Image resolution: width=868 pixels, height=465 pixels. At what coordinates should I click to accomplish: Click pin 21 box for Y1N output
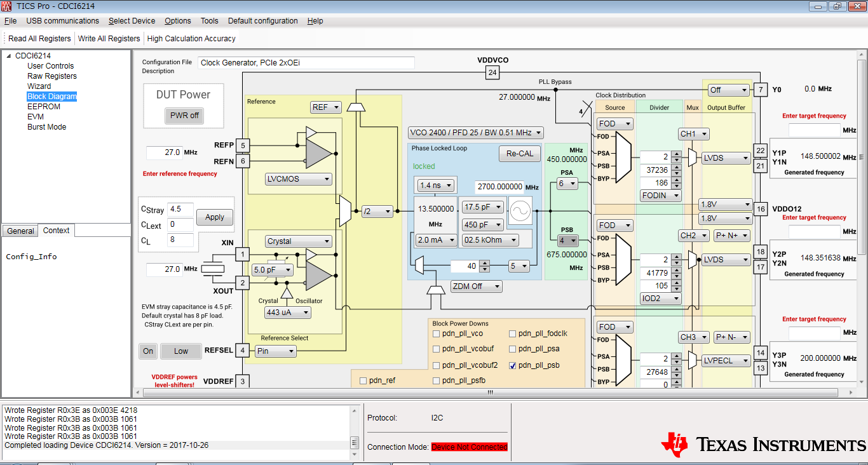click(761, 165)
